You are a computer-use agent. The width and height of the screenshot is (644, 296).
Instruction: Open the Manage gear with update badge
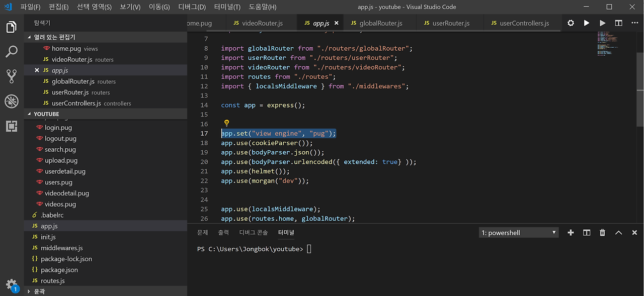pos(12,284)
